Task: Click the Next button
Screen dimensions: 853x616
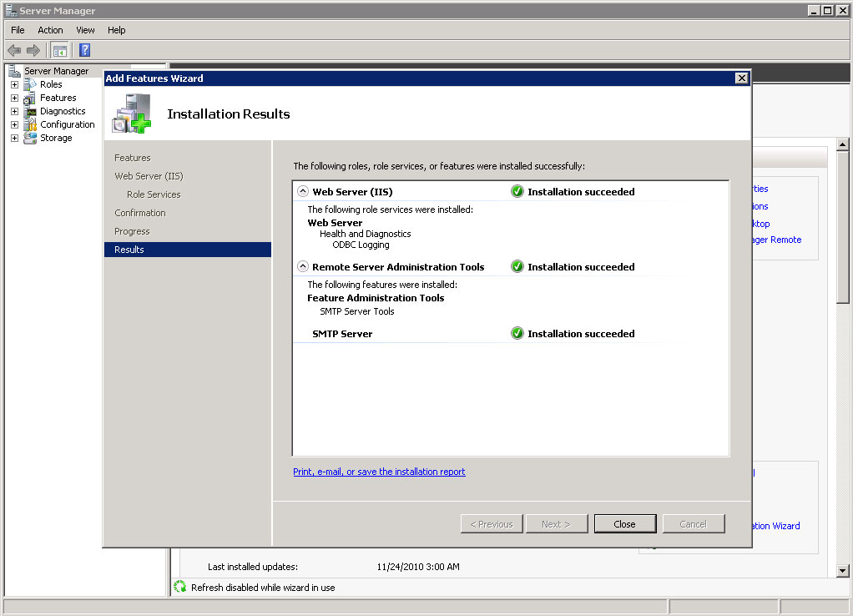Action: pyautogui.click(x=557, y=524)
